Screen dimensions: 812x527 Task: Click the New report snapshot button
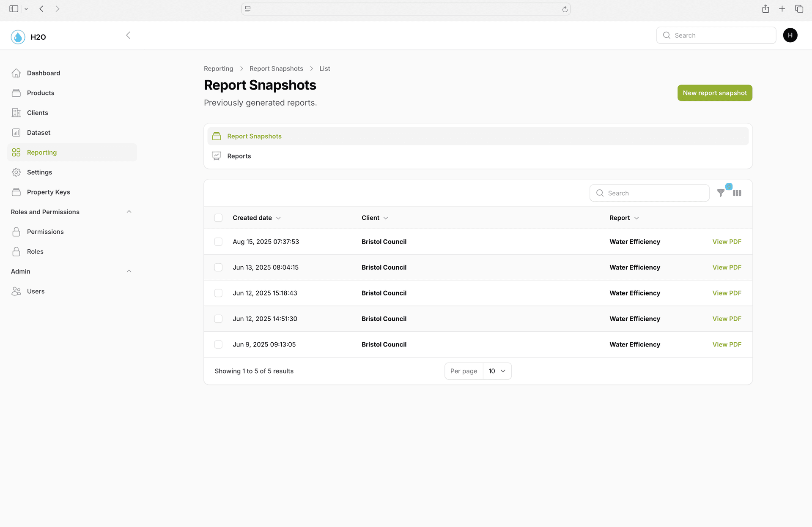[x=714, y=93]
